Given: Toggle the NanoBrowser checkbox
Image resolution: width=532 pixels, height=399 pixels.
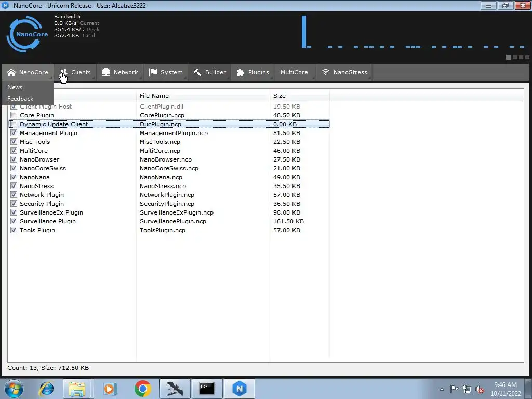Looking at the screenshot, I should pyautogui.click(x=14, y=159).
